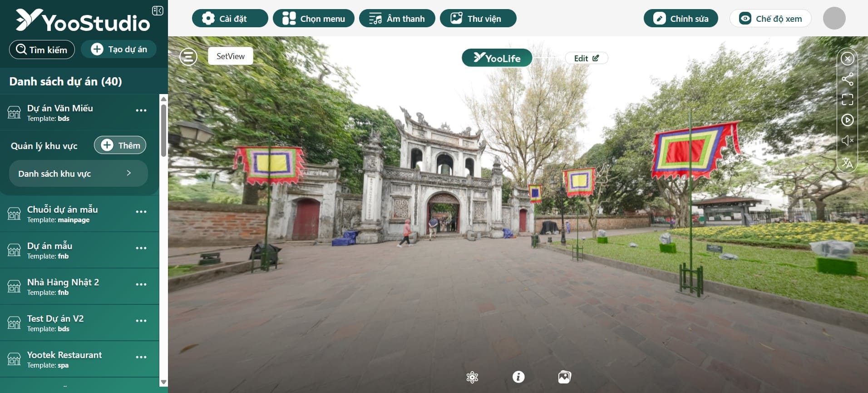Image resolution: width=868 pixels, height=393 pixels.
Task: Enter fullscreen mode using the frame icon
Action: [x=847, y=99]
